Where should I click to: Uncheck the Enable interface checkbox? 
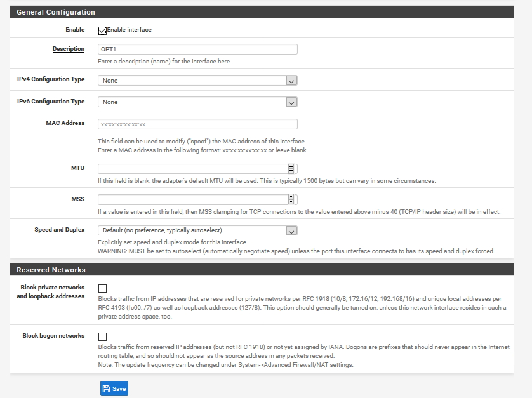tap(102, 30)
